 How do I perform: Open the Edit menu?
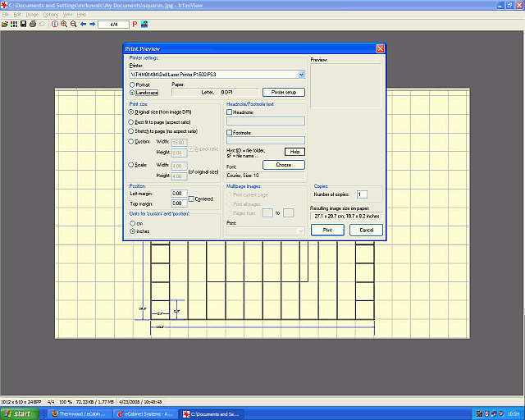17,15
